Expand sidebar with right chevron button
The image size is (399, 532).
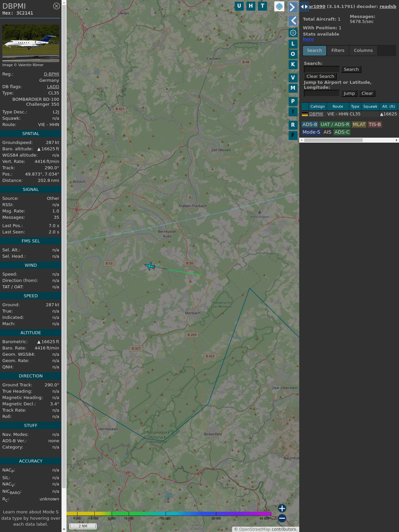coord(293,7)
